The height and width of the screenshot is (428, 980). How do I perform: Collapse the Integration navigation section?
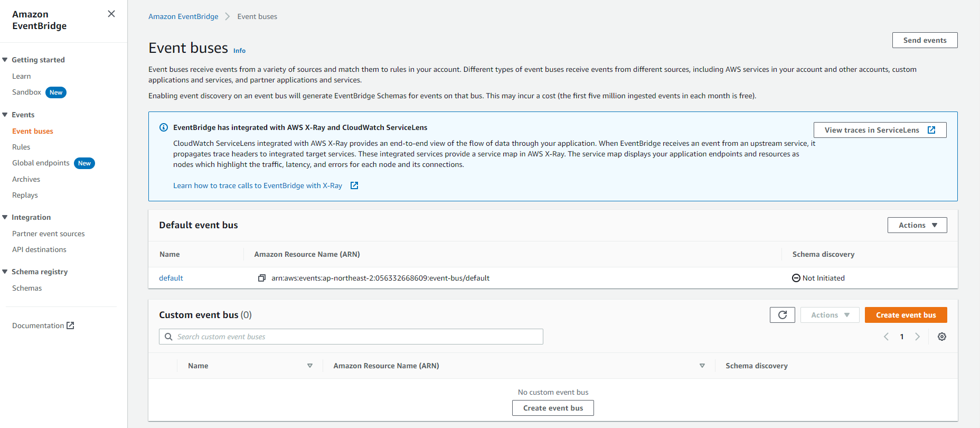(x=5, y=217)
